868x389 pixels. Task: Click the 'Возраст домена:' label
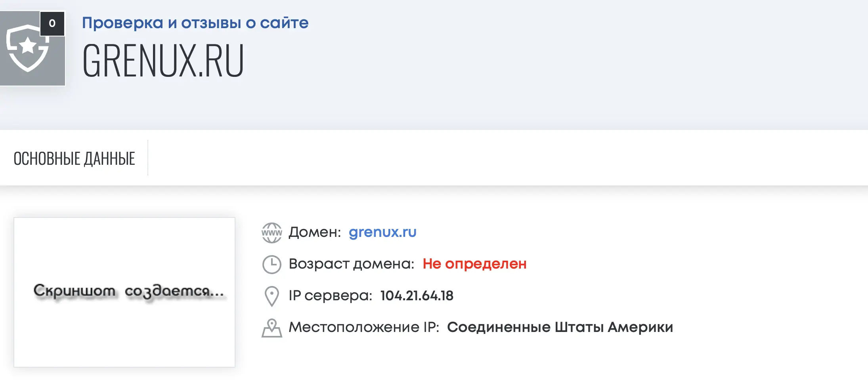tap(352, 264)
